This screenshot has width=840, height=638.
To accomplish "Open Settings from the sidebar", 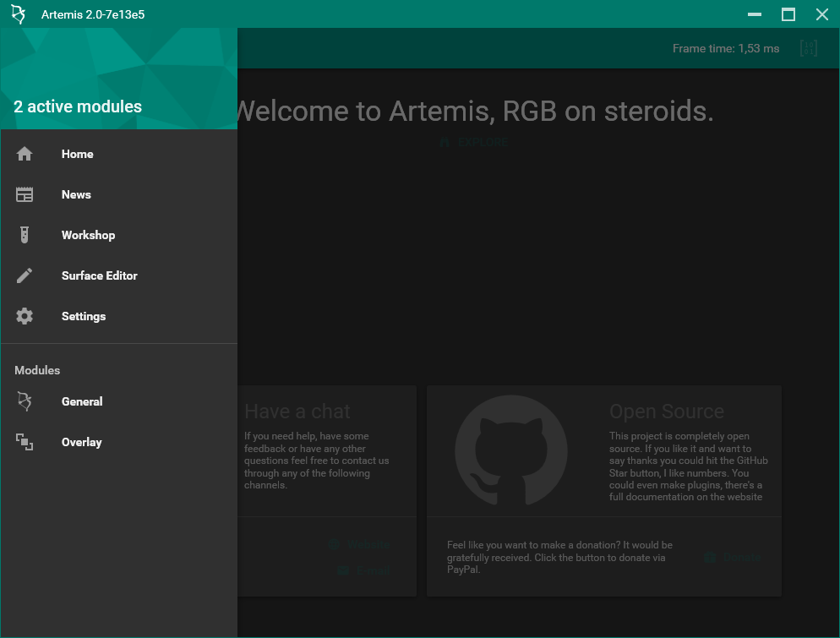I will point(119,317).
